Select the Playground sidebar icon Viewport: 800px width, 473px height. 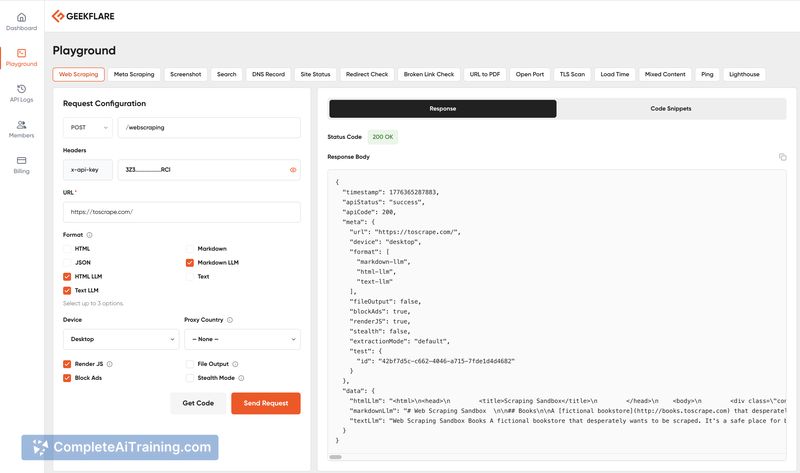21,53
